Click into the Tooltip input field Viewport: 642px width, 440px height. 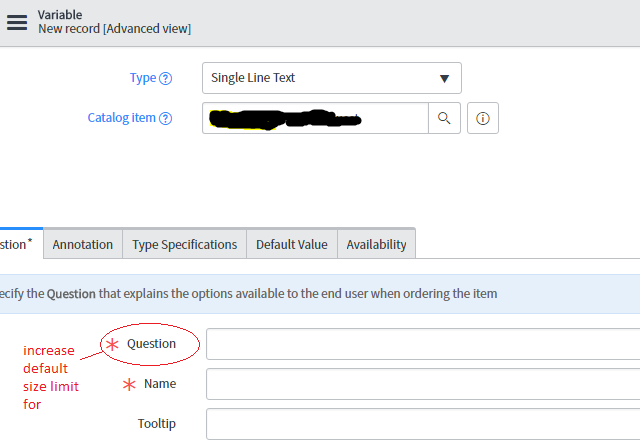click(x=423, y=424)
